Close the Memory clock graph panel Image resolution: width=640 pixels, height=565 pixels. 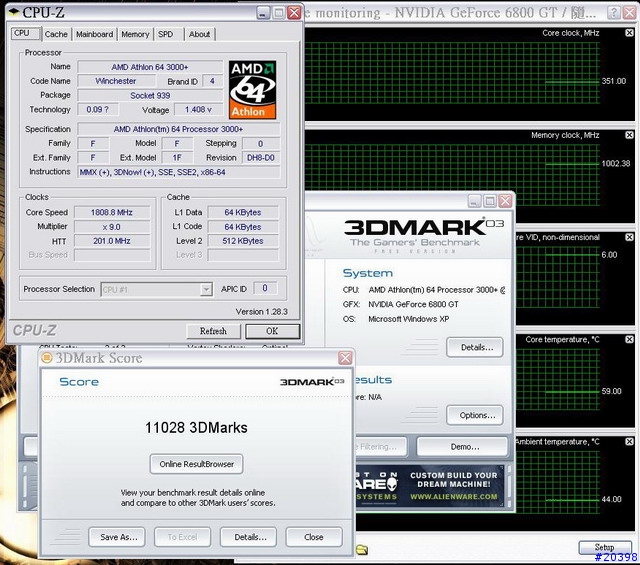(x=629, y=135)
